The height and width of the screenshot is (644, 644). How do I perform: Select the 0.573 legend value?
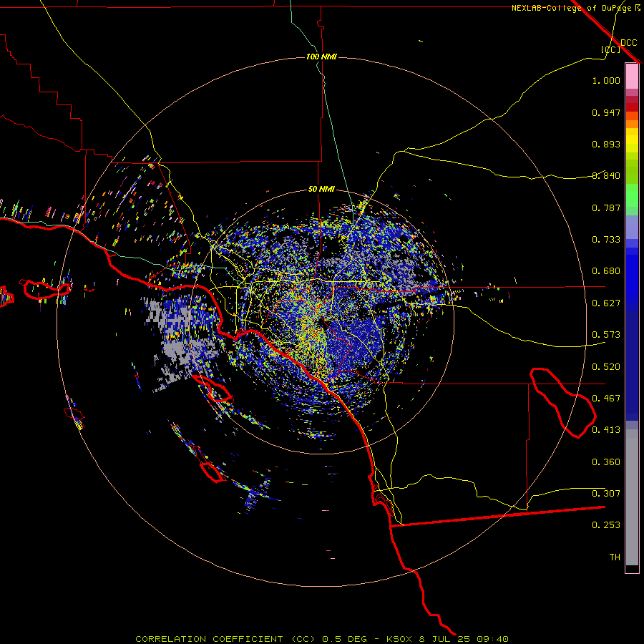point(606,335)
